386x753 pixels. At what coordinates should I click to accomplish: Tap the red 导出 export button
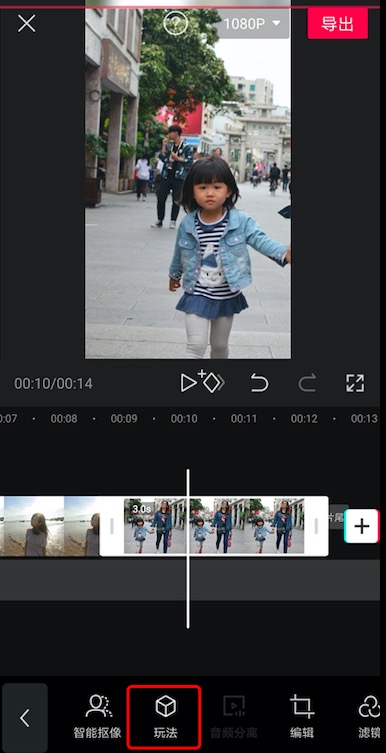coord(338,24)
